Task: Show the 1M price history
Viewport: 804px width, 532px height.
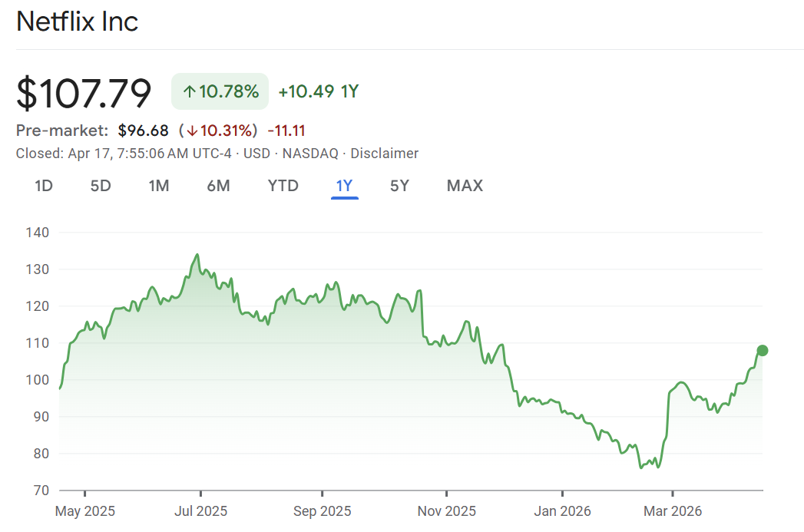Action: 159,186
